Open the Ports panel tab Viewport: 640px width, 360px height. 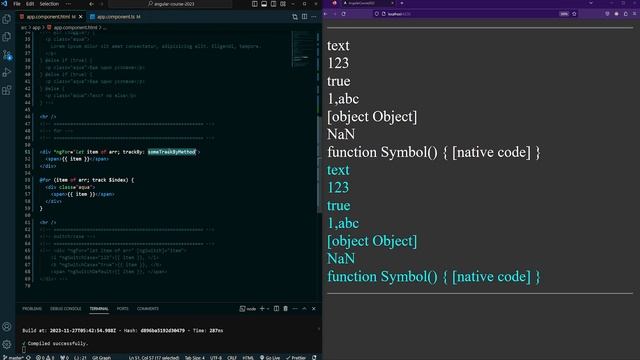(x=122, y=309)
